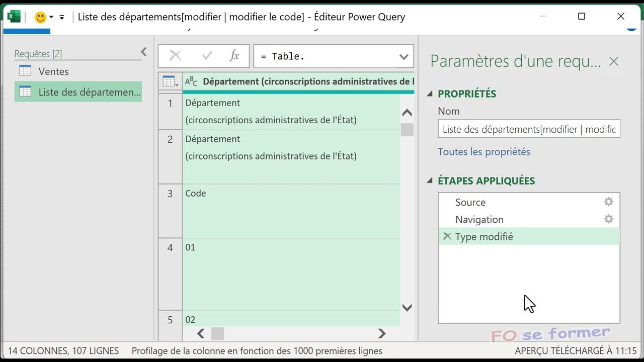This screenshot has height=362, width=644.
Task: Select row number 5
Action: pos(170,320)
